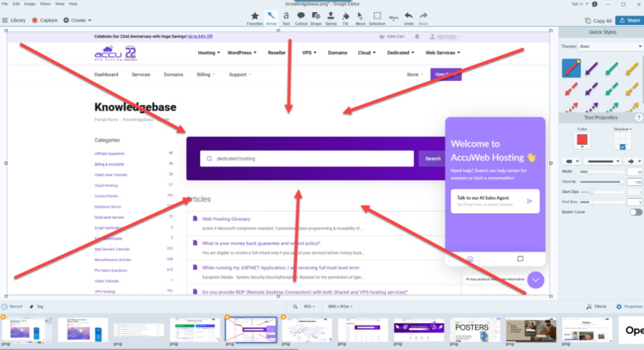Select the Text tool
This screenshot has width=644, height=350.
pos(286,16)
